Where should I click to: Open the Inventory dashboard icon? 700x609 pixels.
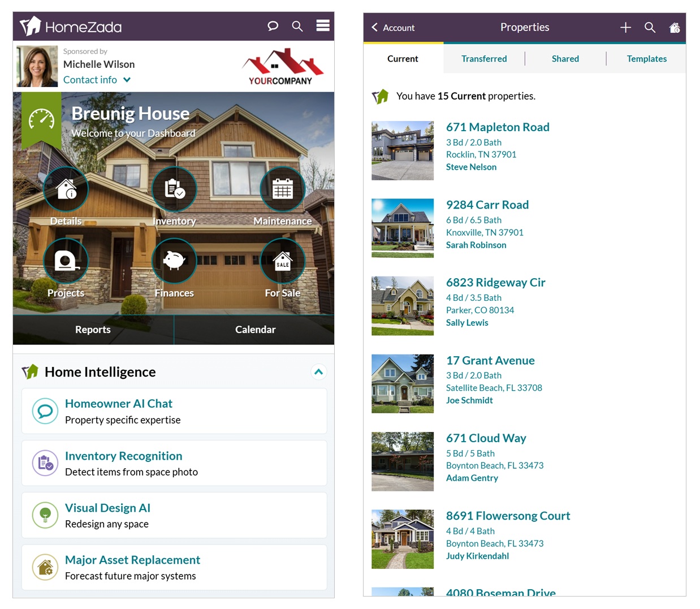[x=174, y=189]
